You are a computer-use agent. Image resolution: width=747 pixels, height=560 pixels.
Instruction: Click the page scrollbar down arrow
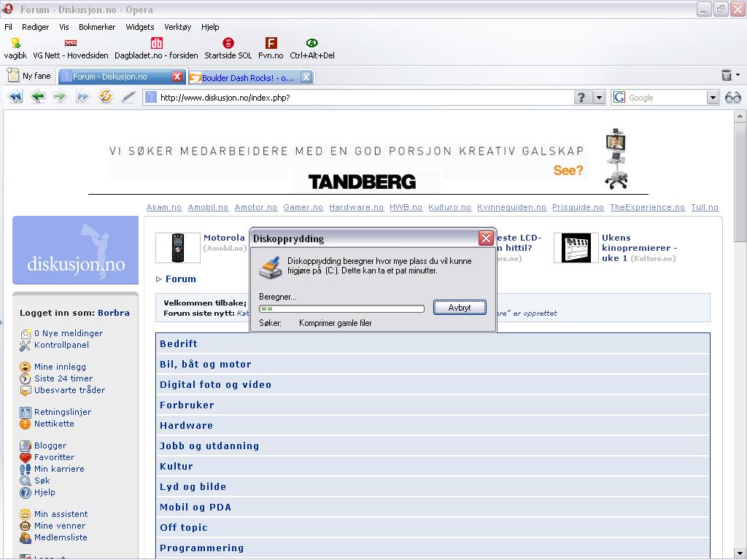click(740, 552)
